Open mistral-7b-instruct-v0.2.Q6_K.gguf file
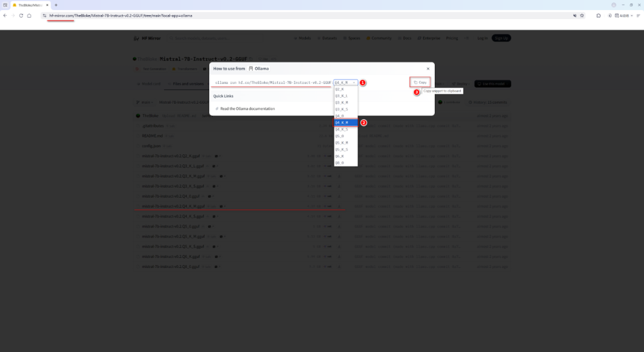This screenshot has width=644, height=352. pyautogui.click(x=171, y=257)
